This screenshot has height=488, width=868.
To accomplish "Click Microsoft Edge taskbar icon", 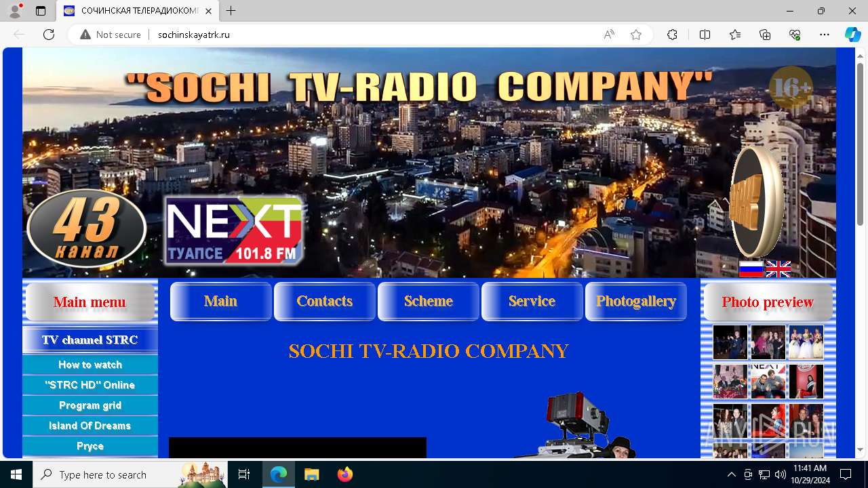I will [279, 474].
